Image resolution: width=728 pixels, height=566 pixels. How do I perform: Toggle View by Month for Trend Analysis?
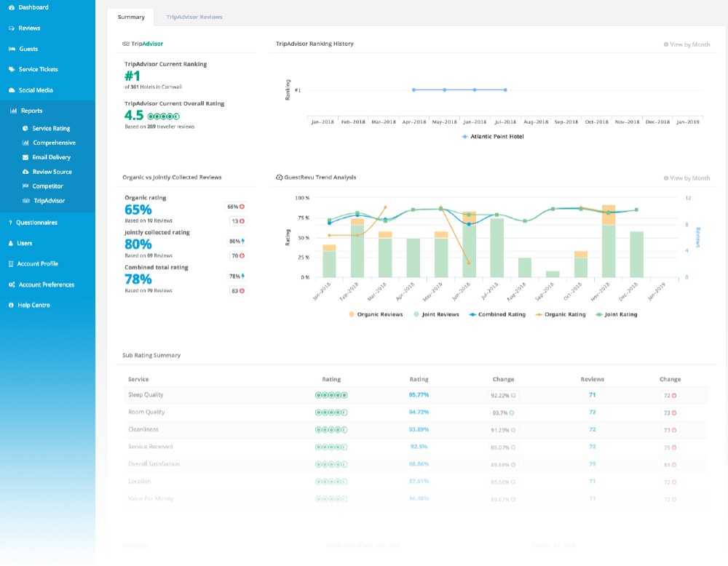point(687,178)
